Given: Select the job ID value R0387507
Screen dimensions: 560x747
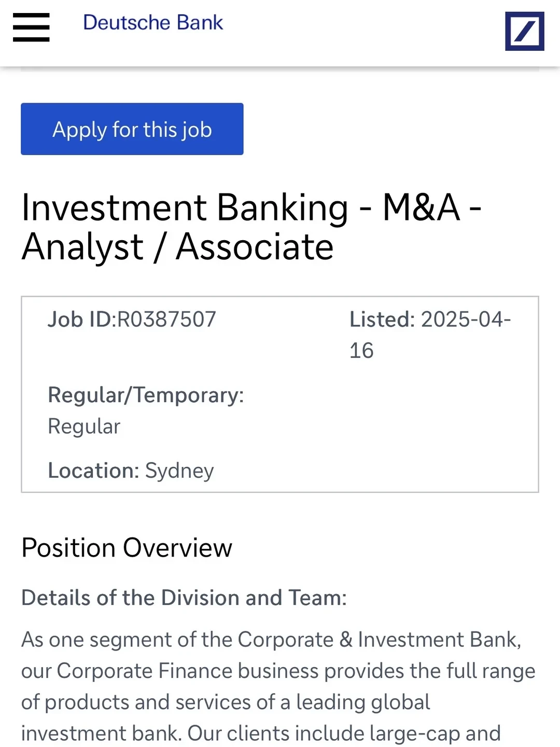Looking at the screenshot, I should coord(167,320).
